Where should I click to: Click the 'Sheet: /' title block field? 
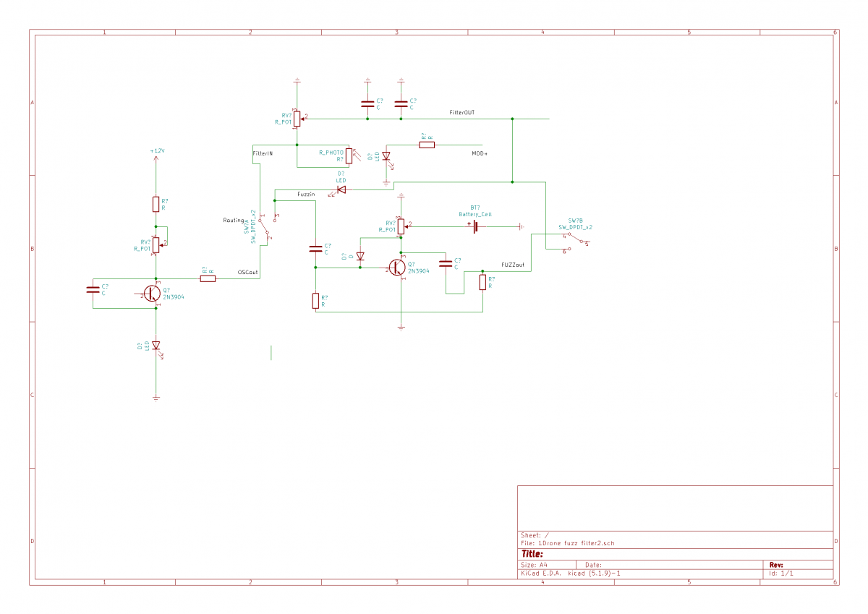[535, 535]
